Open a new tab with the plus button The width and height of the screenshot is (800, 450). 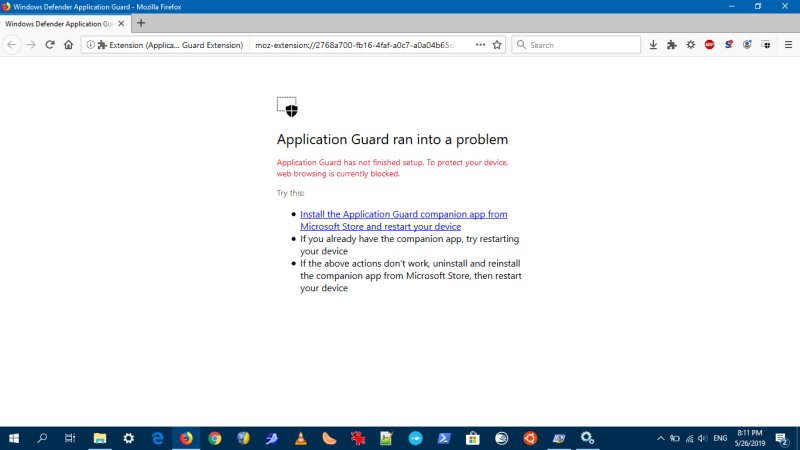click(141, 23)
